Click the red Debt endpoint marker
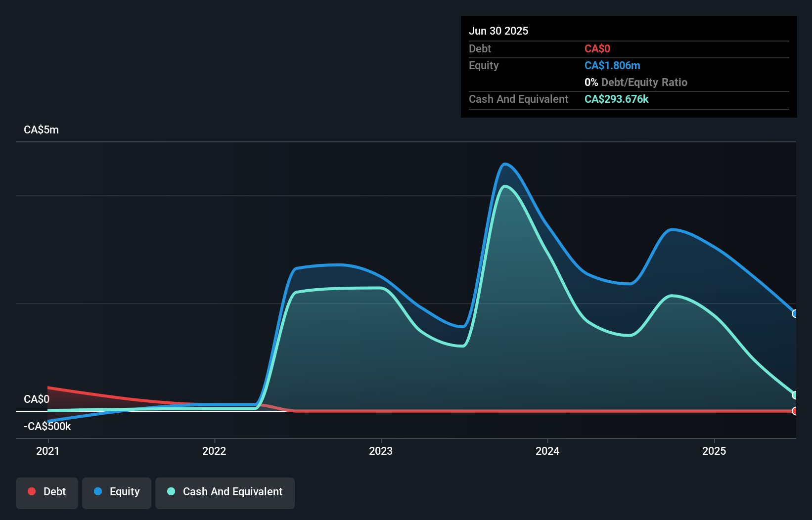This screenshot has width=812, height=520. coord(795,411)
